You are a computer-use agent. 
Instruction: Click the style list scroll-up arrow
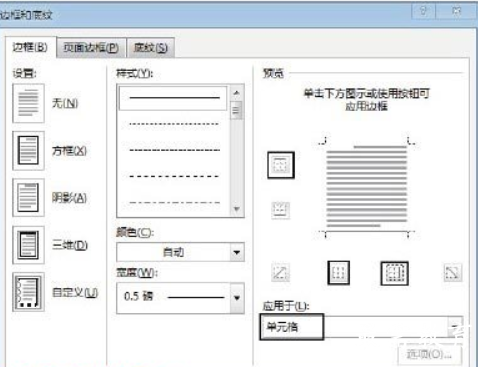[x=237, y=93]
